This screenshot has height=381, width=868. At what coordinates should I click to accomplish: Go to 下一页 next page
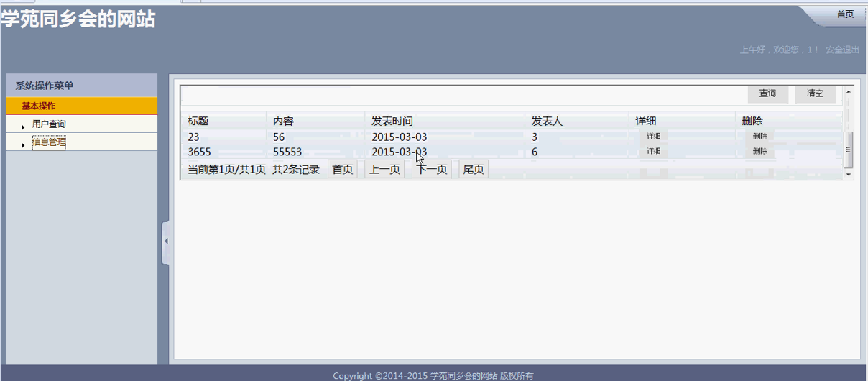(432, 170)
